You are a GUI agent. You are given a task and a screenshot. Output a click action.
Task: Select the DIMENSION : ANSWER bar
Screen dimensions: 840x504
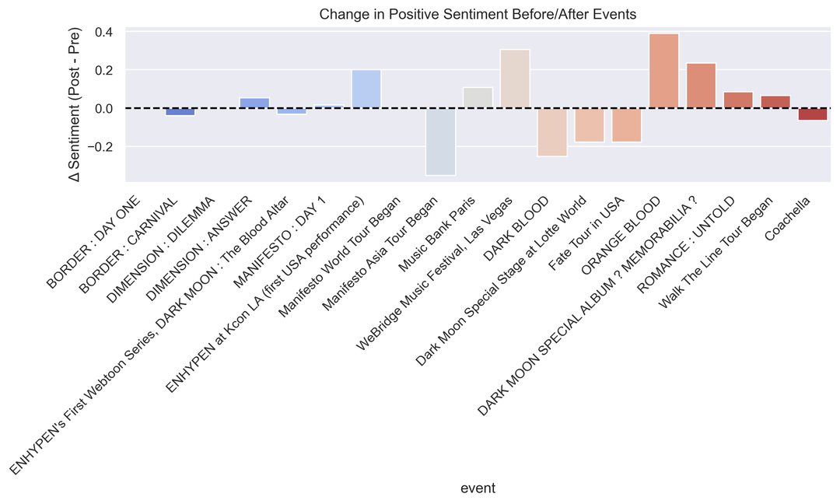click(x=254, y=103)
